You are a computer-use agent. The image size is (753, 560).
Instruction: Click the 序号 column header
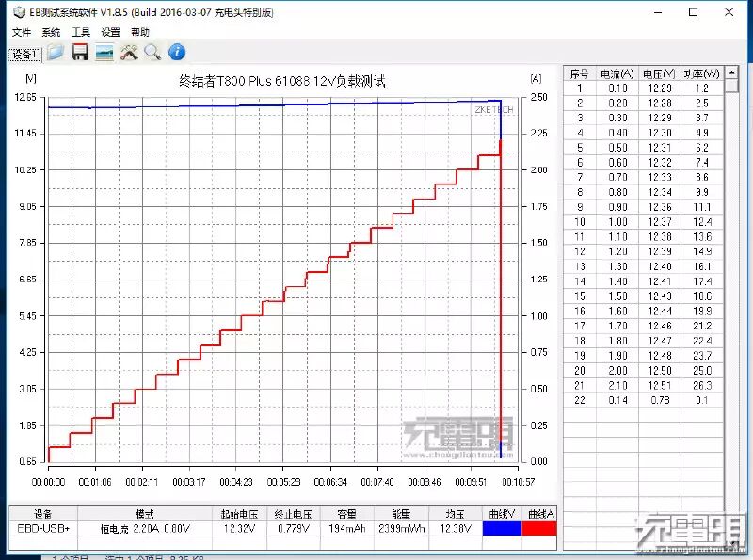(x=579, y=73)
